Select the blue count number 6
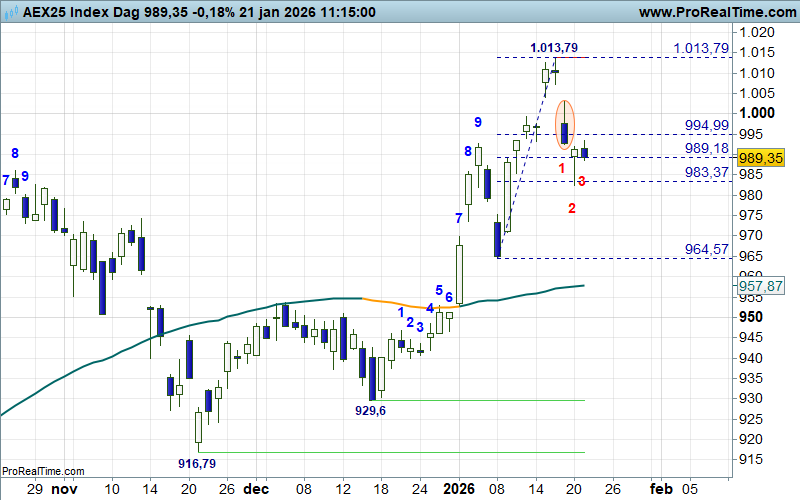Image resolution: width=800 pixels, height=500 pixels. 449,298
